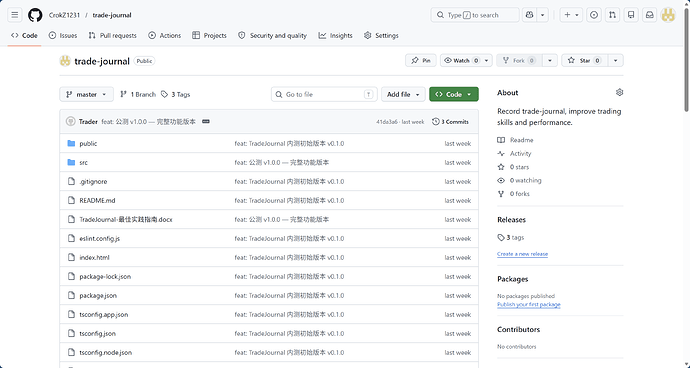The image size is (690, 368).
Task: Open the Pull requests tab
Action: pyautogui.click(x=113, y=36)
